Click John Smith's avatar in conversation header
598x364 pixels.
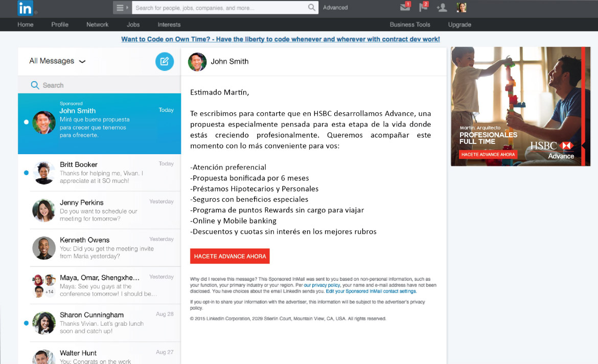coord(197,62)
